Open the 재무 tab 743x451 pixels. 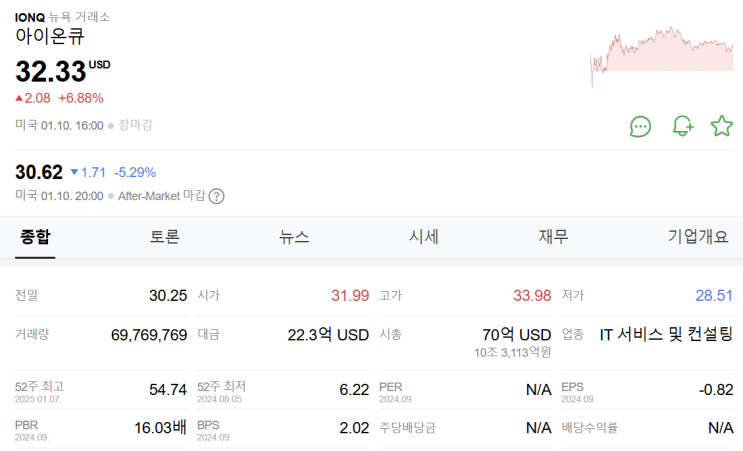tap(553, 237)
